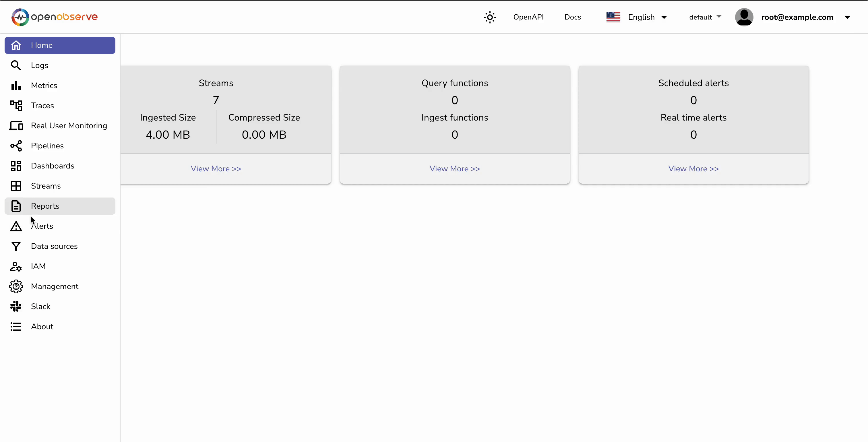Open the root@example.com account menu
This screenshot has height=442, width=868.
click(x=797, y=17)
